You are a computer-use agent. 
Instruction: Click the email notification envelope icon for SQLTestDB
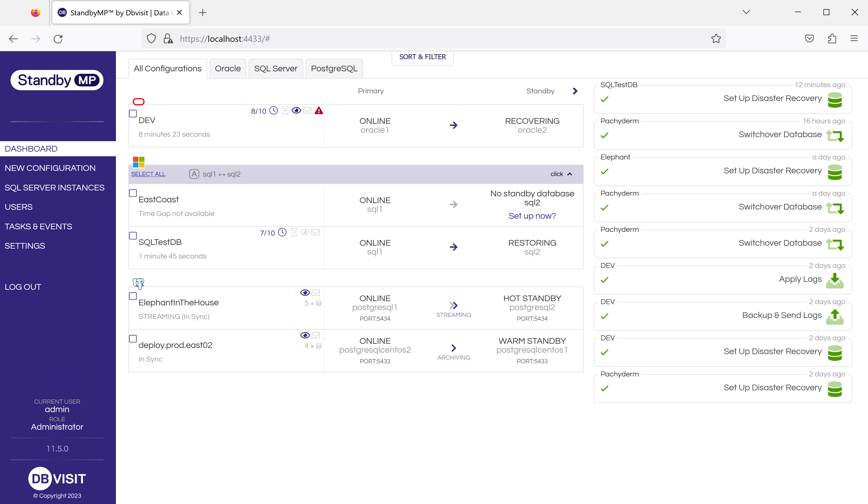(x=316, y=232)
